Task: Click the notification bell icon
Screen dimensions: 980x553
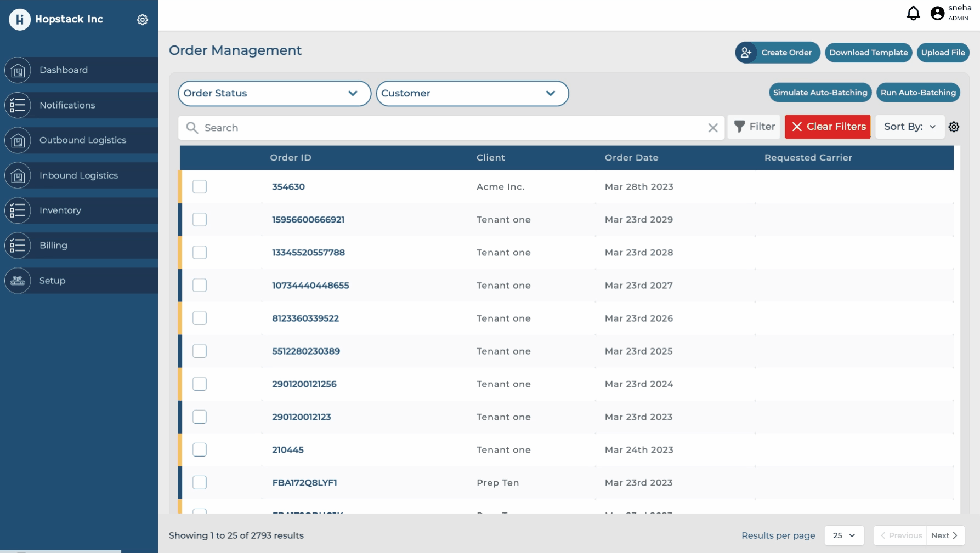Action: 913,13
